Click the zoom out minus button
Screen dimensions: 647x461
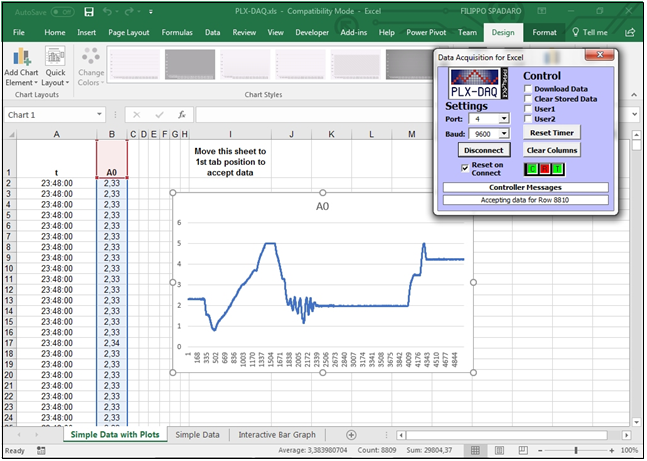point(540,451)
